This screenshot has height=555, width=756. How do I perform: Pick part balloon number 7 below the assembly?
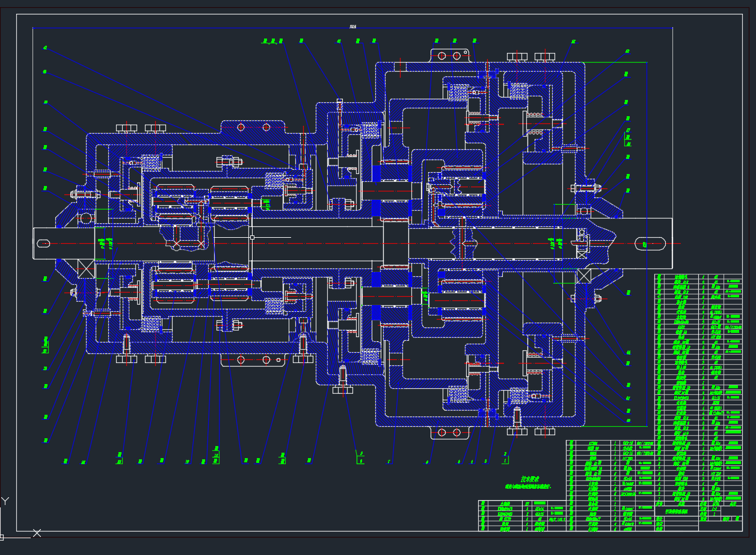tap(389, 462)
